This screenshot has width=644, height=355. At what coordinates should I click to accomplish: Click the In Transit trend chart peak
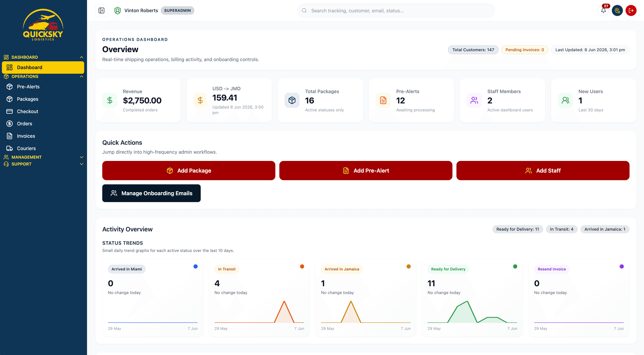(284, 302)
